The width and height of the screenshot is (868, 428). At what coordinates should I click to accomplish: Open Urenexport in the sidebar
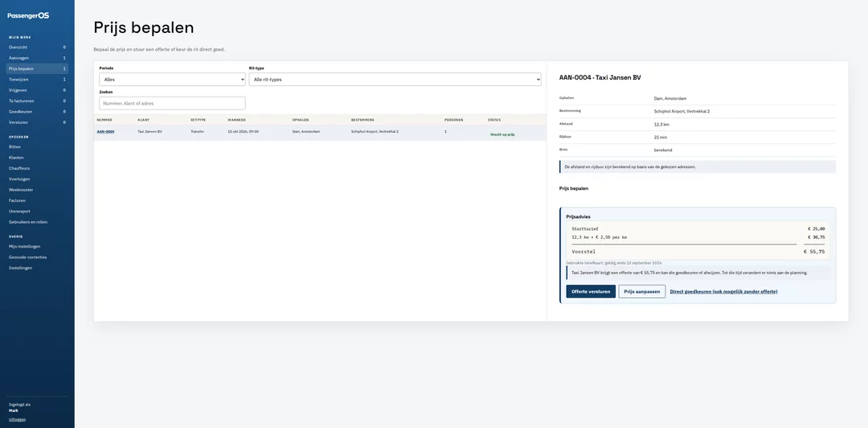tap(37, 212)
